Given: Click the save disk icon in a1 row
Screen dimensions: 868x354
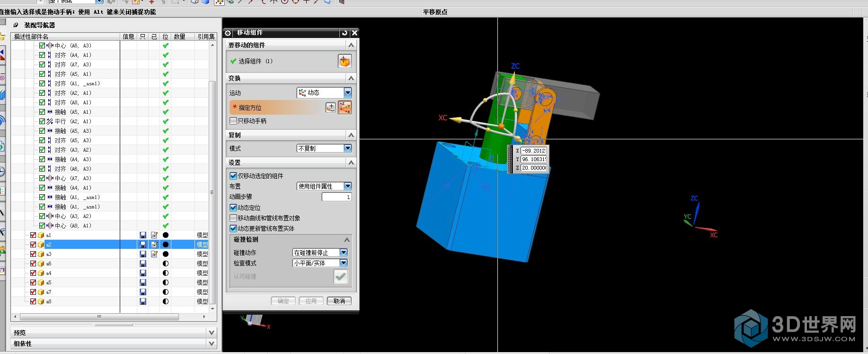Looking at the screenshot, I should [143, 235].
